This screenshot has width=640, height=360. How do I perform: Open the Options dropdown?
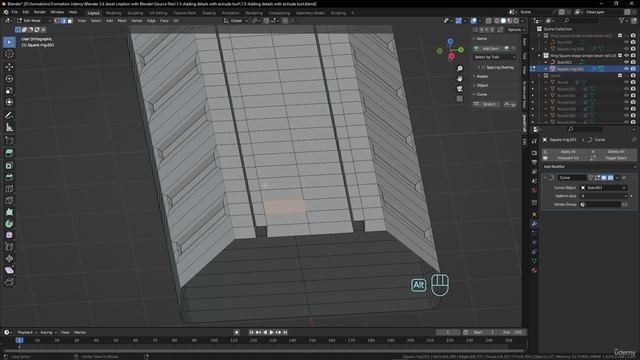point(515,30)
